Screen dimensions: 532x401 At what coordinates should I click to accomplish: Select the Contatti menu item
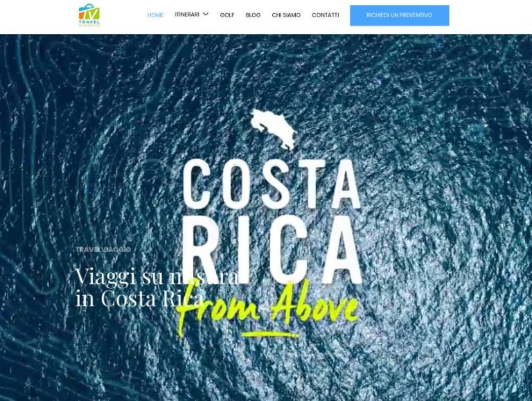click(326, 15)
